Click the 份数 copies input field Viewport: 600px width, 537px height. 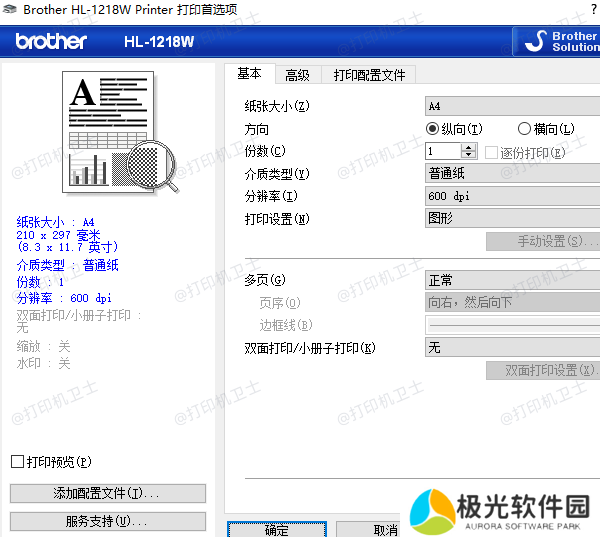pos(443,151)
